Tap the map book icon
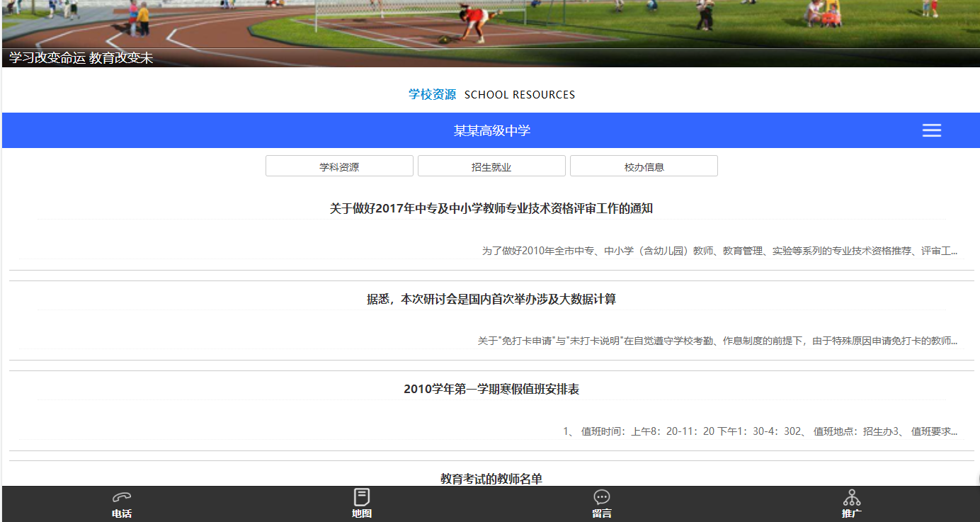The height and width of the screenshot is (522, 980). 362,497
